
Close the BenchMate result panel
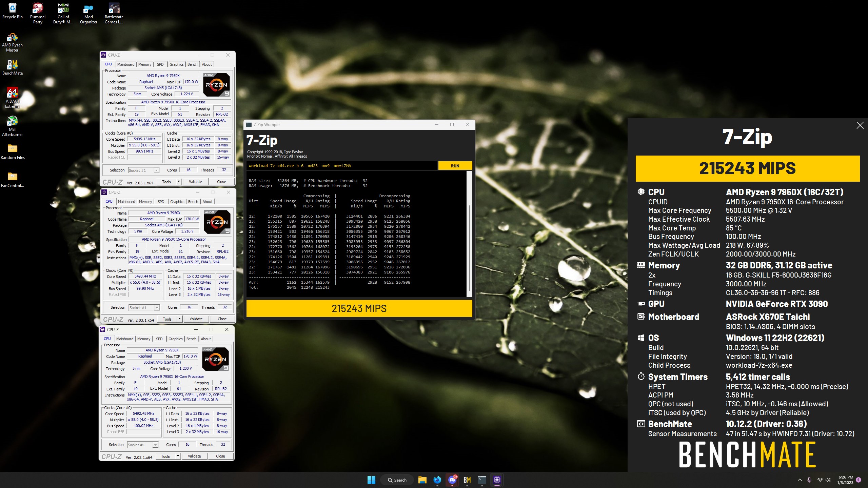click(860, 125)
